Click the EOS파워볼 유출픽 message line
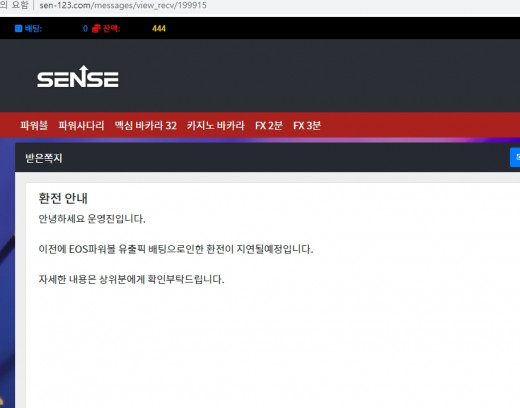Image resolution: width=520 pixels, height=408 pixels. (x=176, y=249)
